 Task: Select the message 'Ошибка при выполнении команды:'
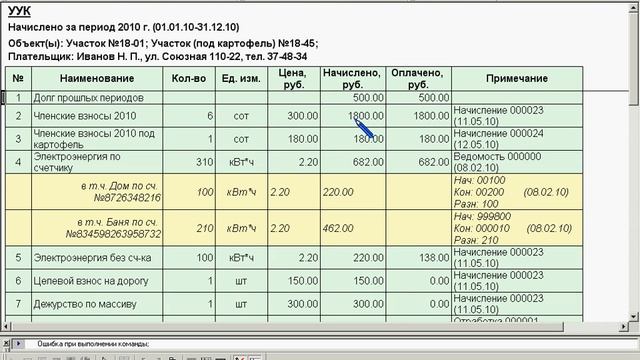93,344
